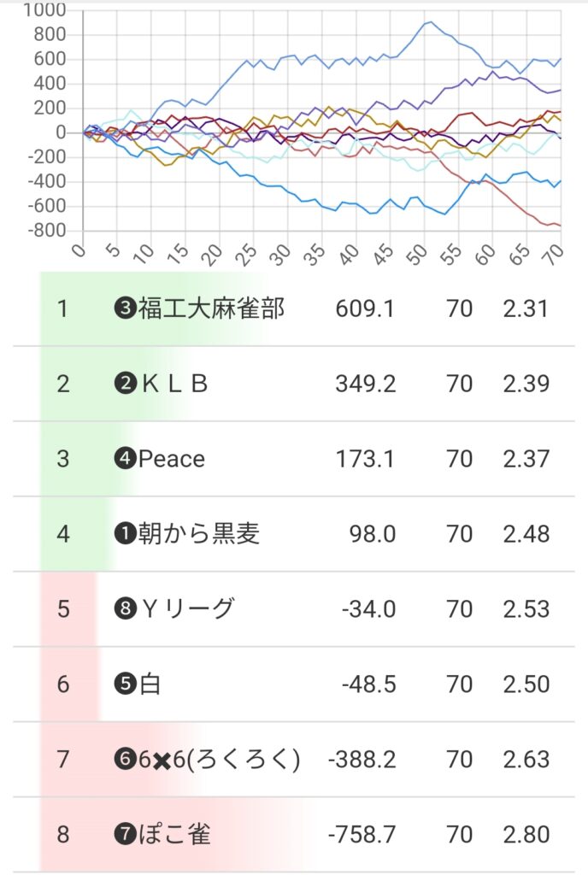Click the ❷ badge beside KLB
This screenshot has width=588, height=875.
tap(126, 384)
